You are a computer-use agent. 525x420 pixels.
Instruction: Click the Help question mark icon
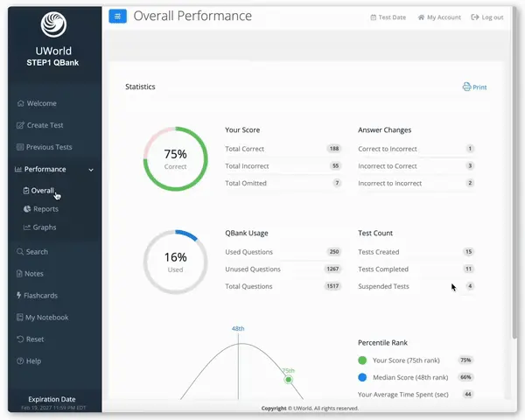[x=20, y=361]
